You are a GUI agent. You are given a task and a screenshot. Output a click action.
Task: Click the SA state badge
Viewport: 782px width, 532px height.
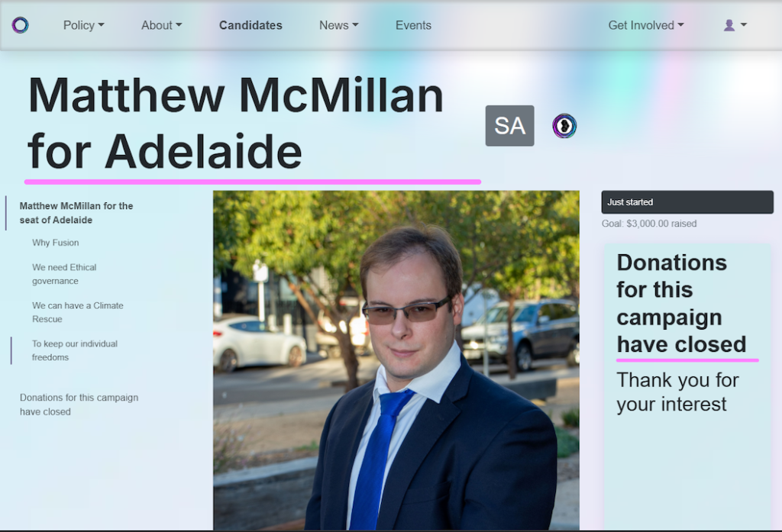pyautogui.click(x=509, y=126)
